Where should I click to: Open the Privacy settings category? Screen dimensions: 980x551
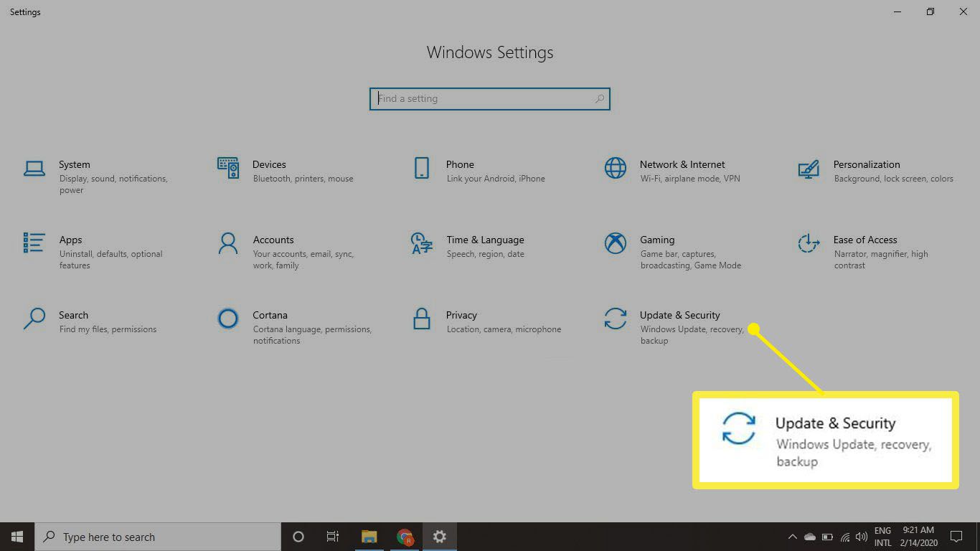486,321
